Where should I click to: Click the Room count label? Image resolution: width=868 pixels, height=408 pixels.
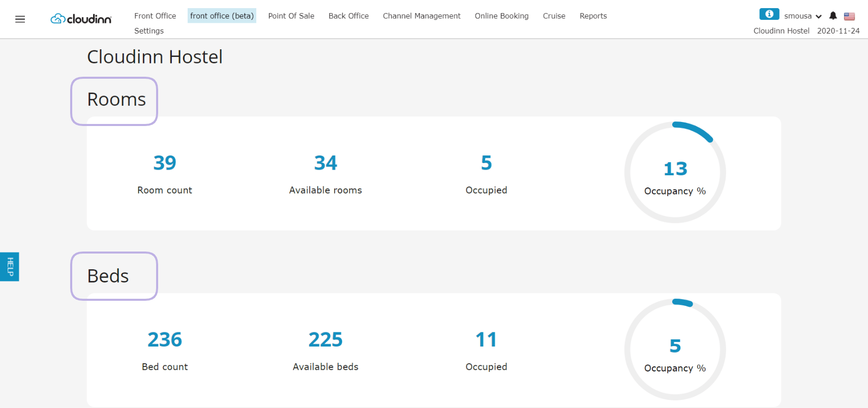tap(165, 190)
